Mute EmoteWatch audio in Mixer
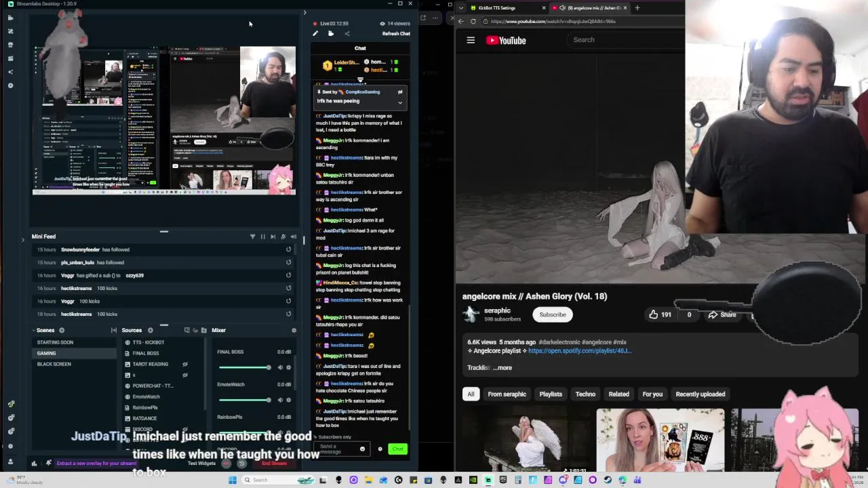The height and width of the screenshot is (488, 868). click(280, 400)
